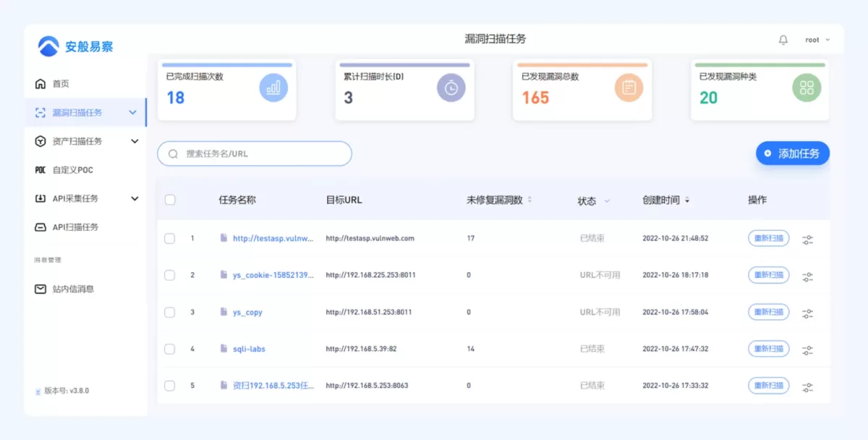Open 资产扫描任务 sidebar item

click(x=77, y=141)
